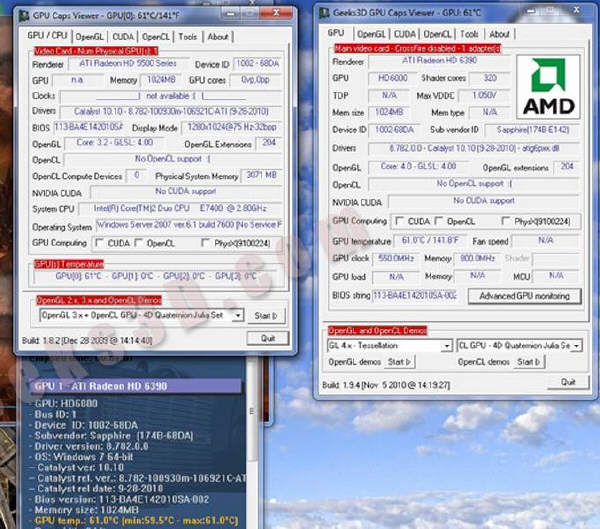Click the Display Mode 1280x1024@75 Hz field
Screen dimensions: 600x529
[232, 127]
